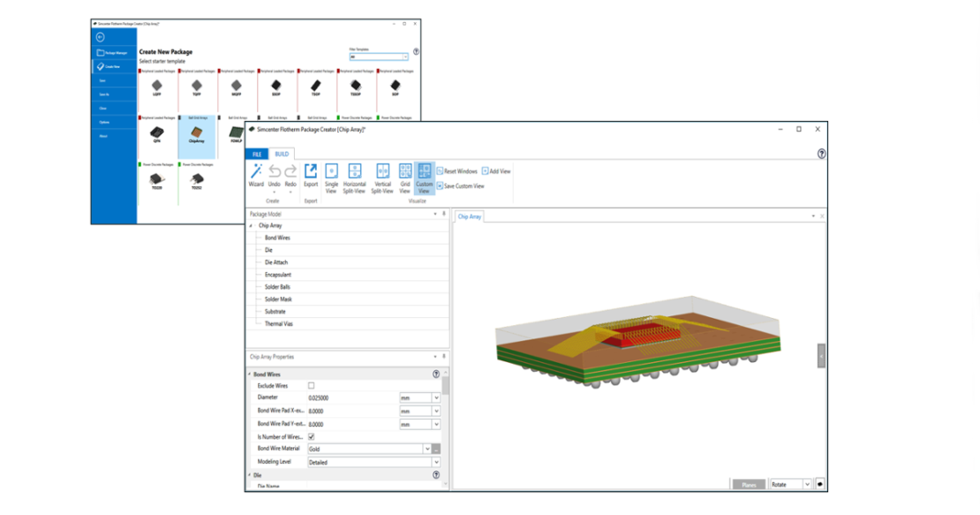The height and width of the screenshot is (515, 980).
Task: Open the Modeling Level dropdown showing Detailed
Action: tap(435, 462)
